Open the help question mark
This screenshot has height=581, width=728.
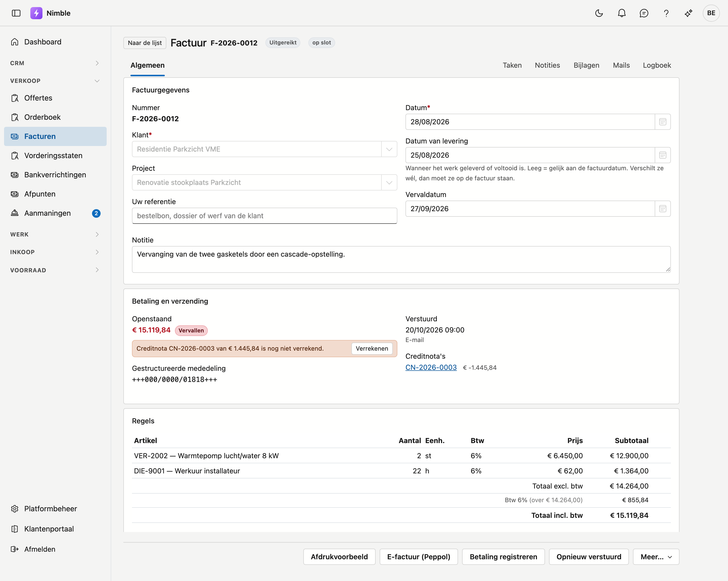click(x=666, y=13)
